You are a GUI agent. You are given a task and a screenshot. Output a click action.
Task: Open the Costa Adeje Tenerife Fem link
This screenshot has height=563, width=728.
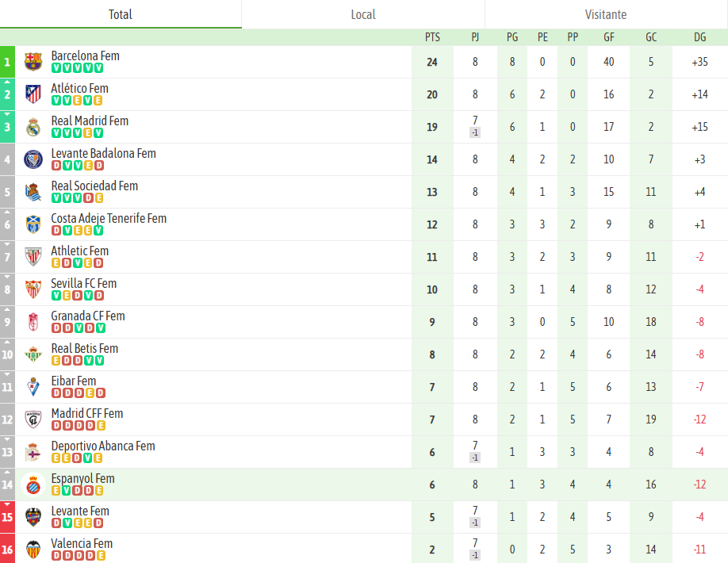(x=109, y=218)
